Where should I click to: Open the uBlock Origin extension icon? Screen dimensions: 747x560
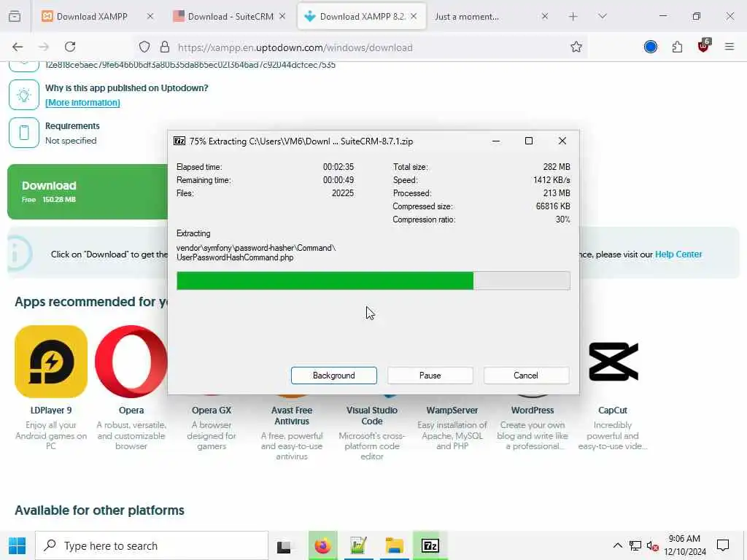coord(704,46)
